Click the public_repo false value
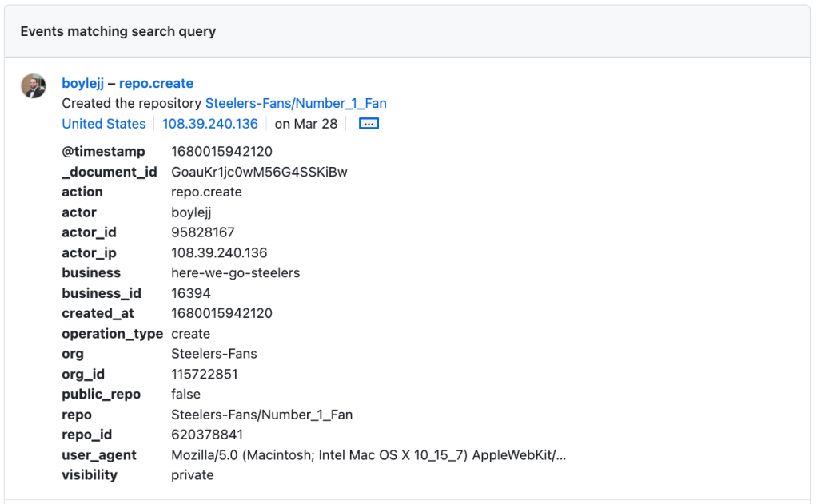The height and width of the screenshot is (504, 817). [186, 394]
